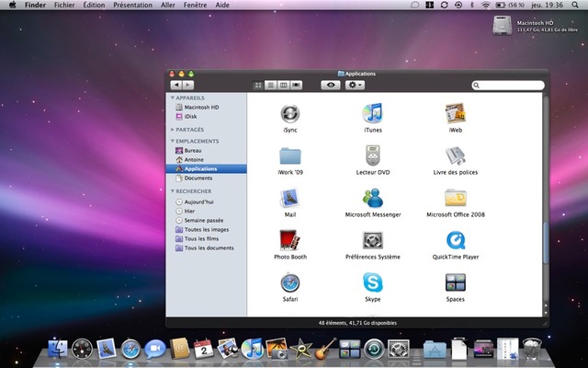This screenshot has height=368, width=588.
Task: Select Microsoft Messenger icon
Action: pyautogui.click(x=373, y=198)
